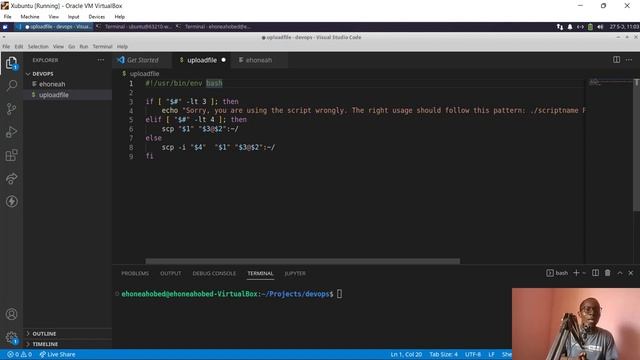Open VS Code View menu
Viewport: 640px width, 360px height.
pyautogui.click(x=58, y=47)
